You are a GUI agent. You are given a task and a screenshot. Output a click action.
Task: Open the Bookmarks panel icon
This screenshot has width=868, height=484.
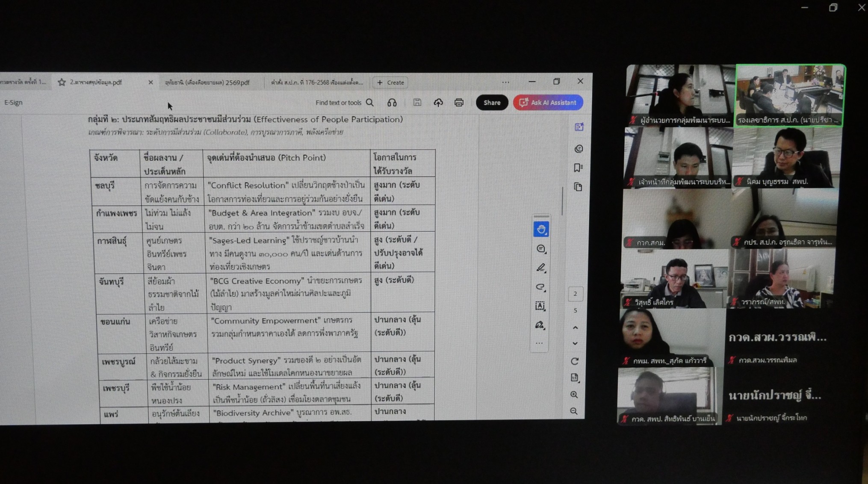click(578, 168)
